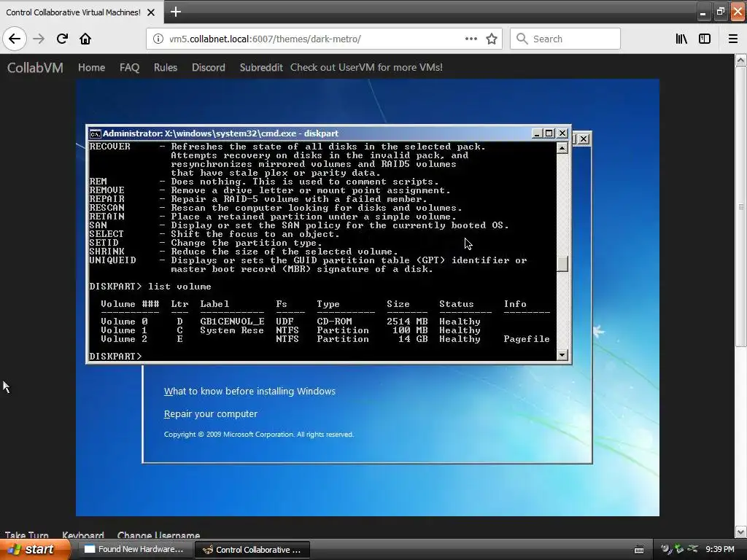The width and height of the screenshot is (747, 560).
Task: Open the Library bookshelf icon
Action: pyautogui.click(x=681, y=39)
